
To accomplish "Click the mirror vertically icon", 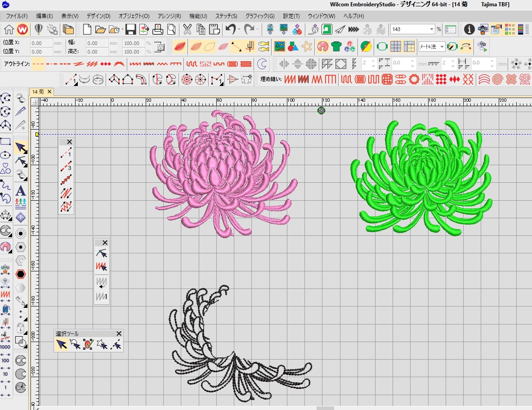I will pyautogui.click(x=298, y=63).
